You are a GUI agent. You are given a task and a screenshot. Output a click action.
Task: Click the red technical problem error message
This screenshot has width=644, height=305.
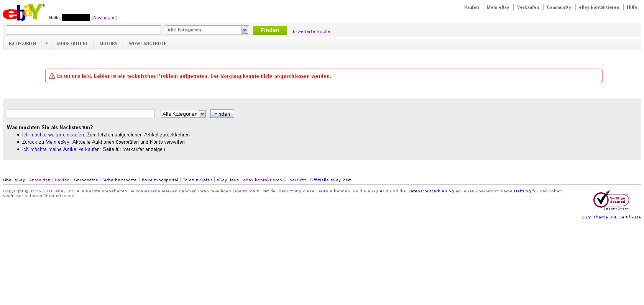(x=194, y=76)
